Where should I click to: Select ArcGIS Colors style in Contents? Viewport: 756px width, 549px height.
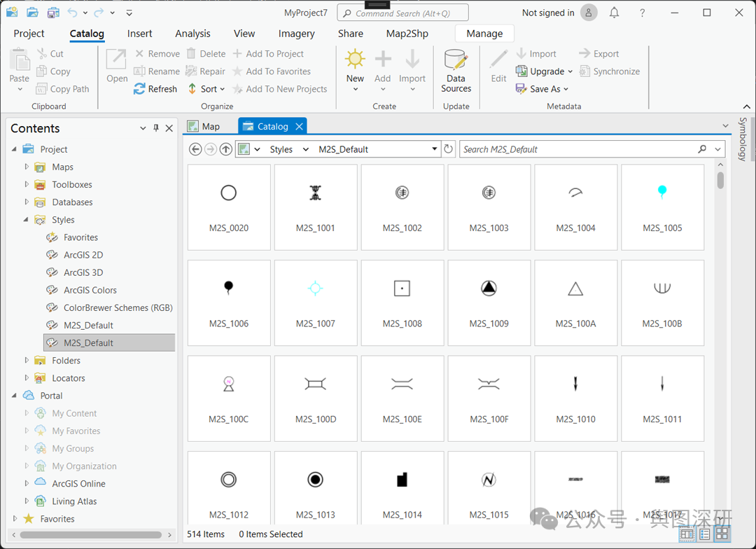90,290
